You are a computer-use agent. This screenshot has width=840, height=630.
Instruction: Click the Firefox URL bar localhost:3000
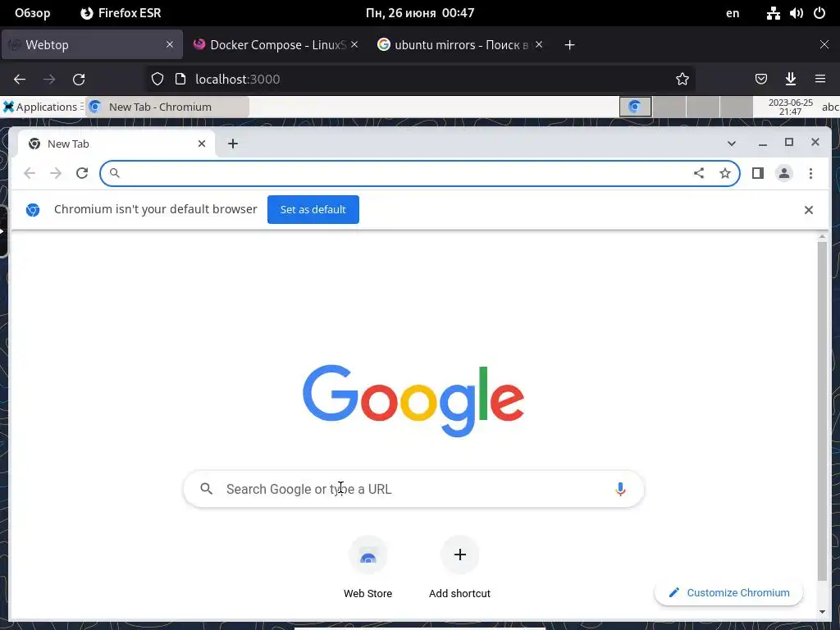point(421,80)
